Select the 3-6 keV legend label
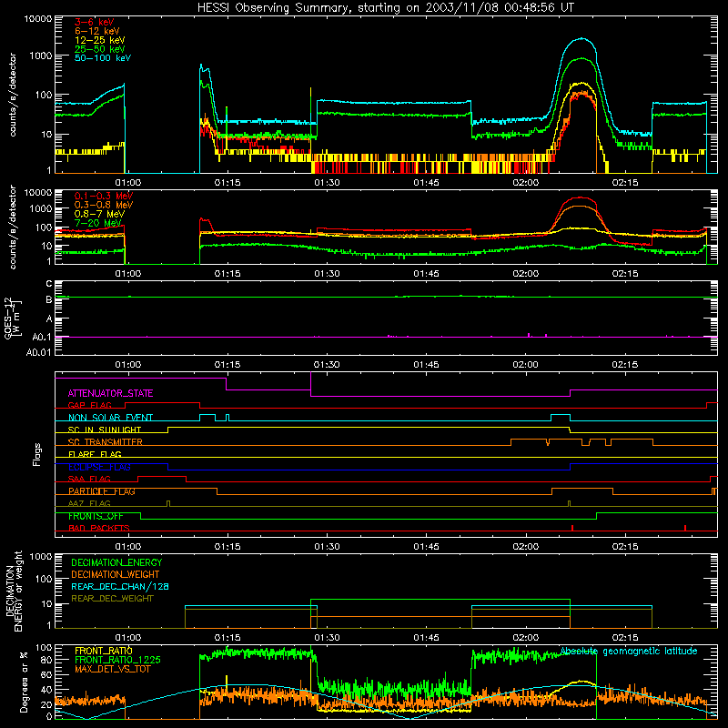Image resolution: width=728 pixels, height=728 pixels. click(x=94, y=22)
